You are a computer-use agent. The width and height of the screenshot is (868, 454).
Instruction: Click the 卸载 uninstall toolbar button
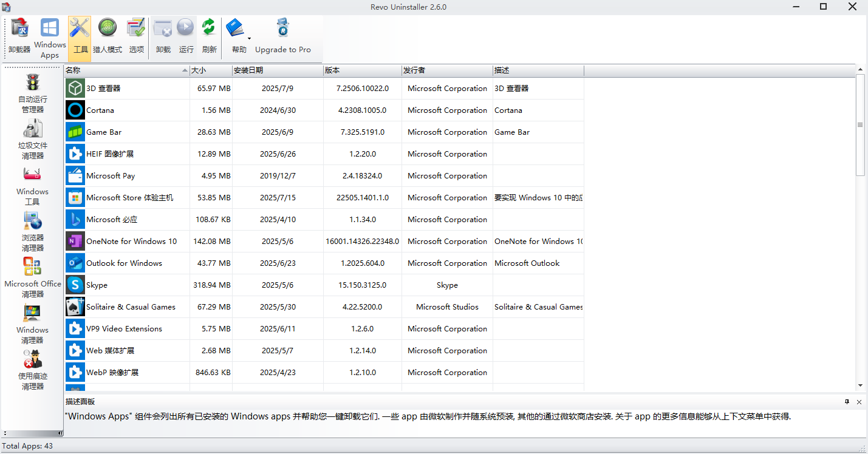coord(163,38)
